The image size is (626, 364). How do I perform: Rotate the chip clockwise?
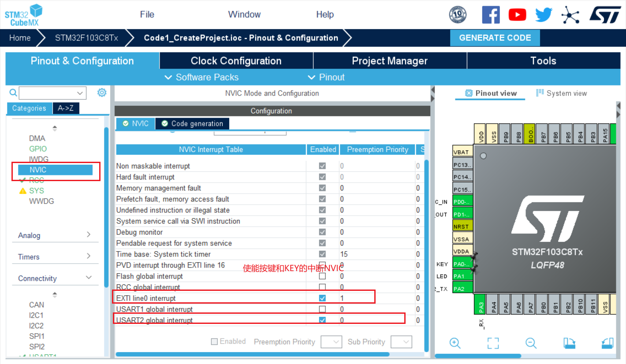[x=569, y=343]
